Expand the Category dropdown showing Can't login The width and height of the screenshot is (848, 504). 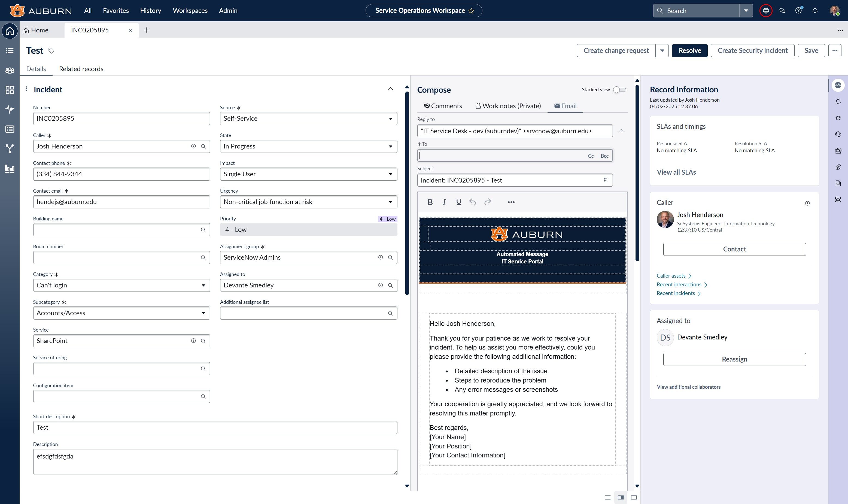coord(121,285)
